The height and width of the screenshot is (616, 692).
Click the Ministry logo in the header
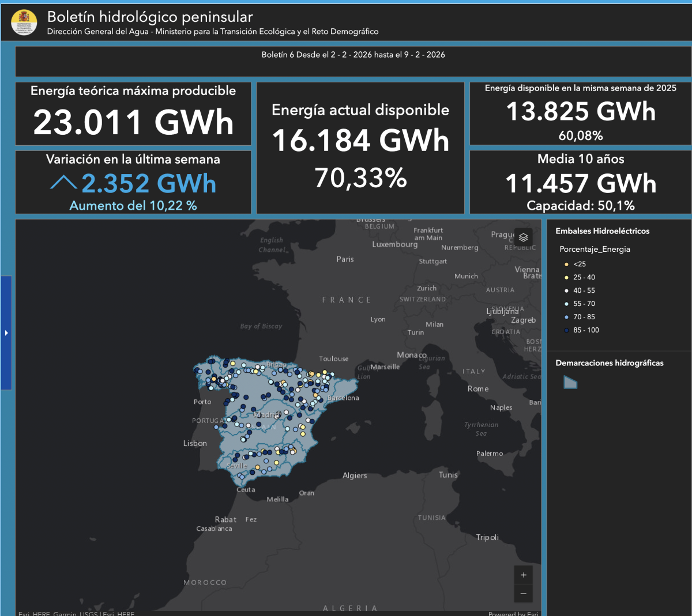click(x=24, y=22)
